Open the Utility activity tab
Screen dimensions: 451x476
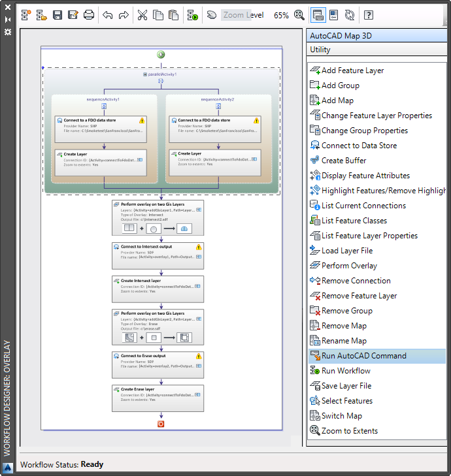point(377,50)
